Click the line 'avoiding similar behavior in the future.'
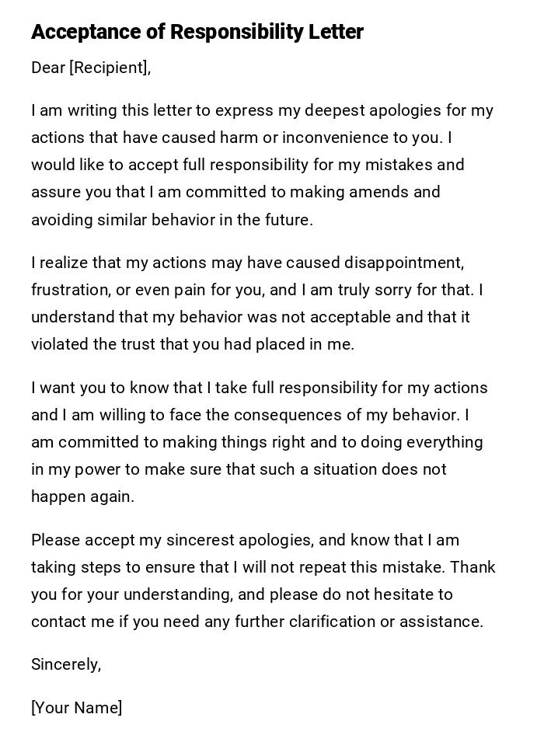The image size is (544, 756). [x=172, y=220]
